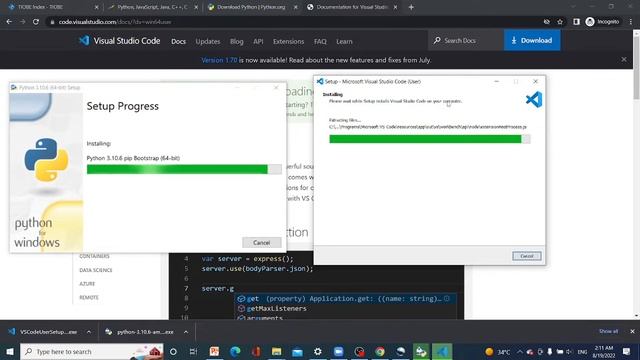Click the third-party cookies blocked eye icon
640x360 pixels.
click(x=547, y=22)
